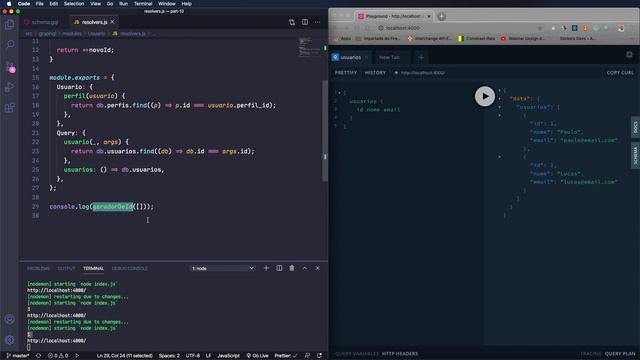The width and height of the screenshot is (640, 360).
Task: Open the DOCS side tab
Action: click(x=635, y=128)
